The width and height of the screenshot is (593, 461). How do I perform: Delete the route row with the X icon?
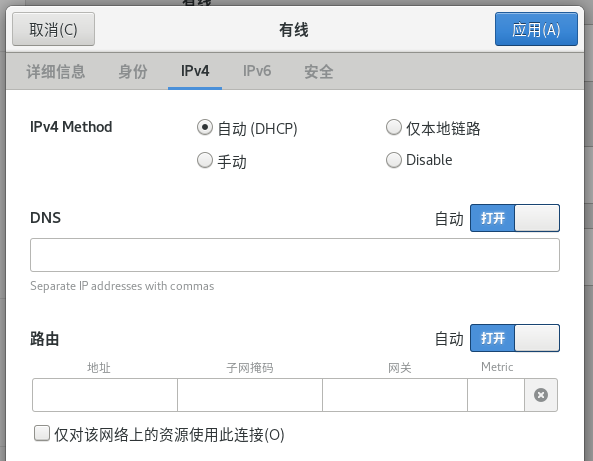point(541,395)
